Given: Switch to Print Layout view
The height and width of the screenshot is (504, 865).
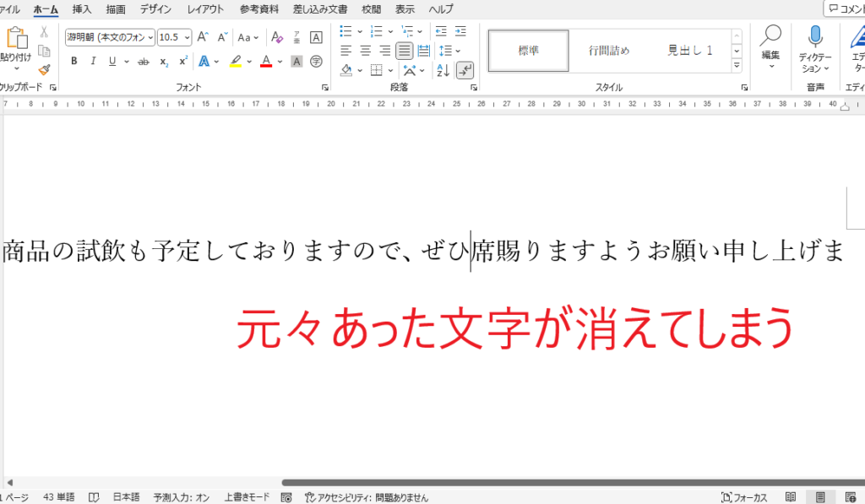Looking at the screenshot, I should (x=819, y=497).
